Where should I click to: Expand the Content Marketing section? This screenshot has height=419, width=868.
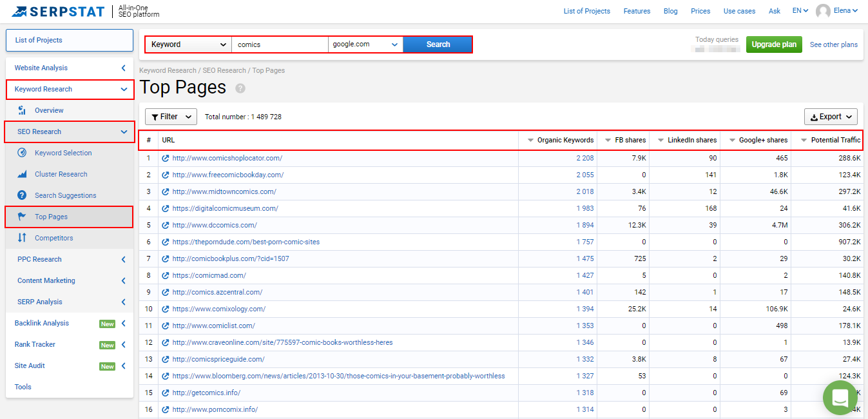click(x=70, y=280)
